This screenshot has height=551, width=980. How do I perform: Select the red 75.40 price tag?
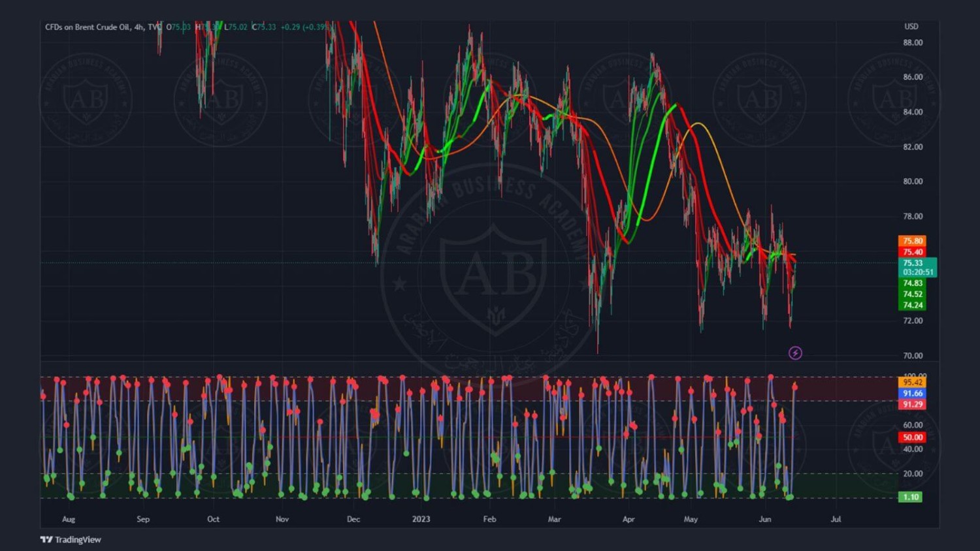tap(912, 252)
